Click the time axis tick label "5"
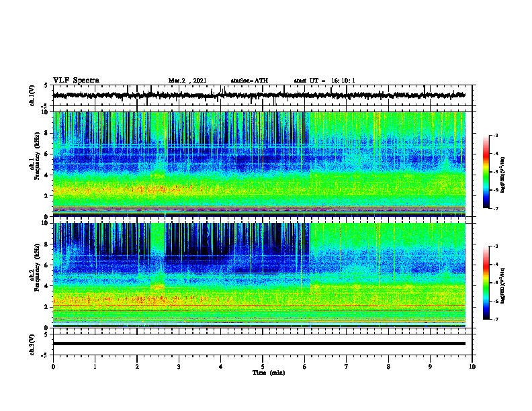 pyautogui.click(x=263, y=367)
